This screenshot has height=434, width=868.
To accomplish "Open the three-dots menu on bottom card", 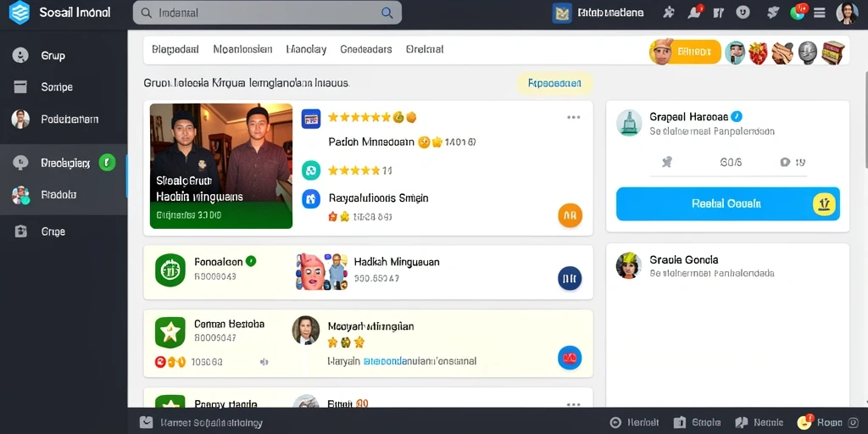I will (574, 404).
